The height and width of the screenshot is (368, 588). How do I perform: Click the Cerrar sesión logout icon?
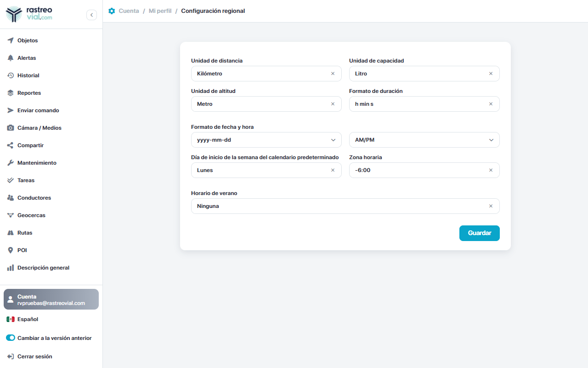pyautogui.click(x=11, y=356)
